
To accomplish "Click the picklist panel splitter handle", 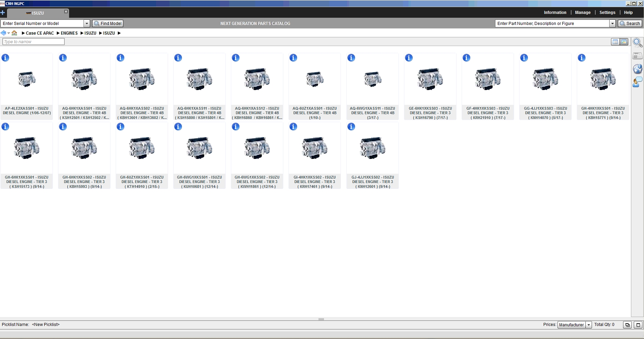I will [321, 319].
